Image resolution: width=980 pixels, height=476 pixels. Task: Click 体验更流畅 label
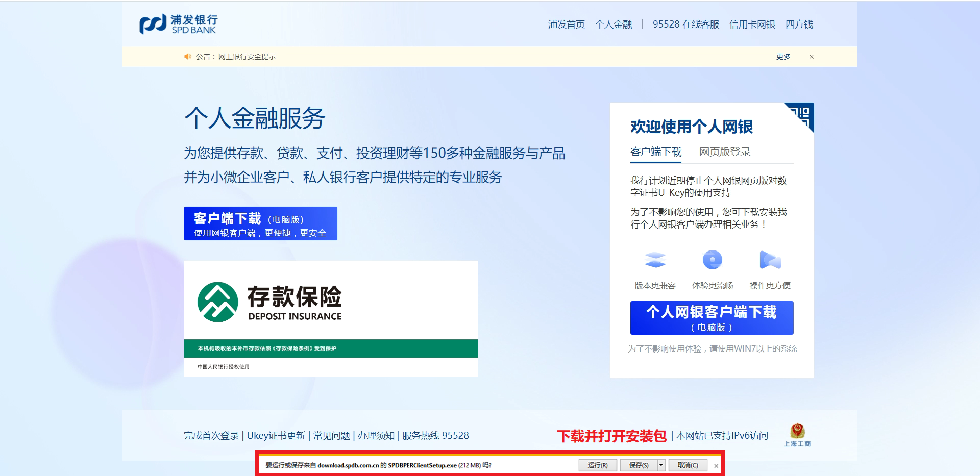tap(713, 285)
